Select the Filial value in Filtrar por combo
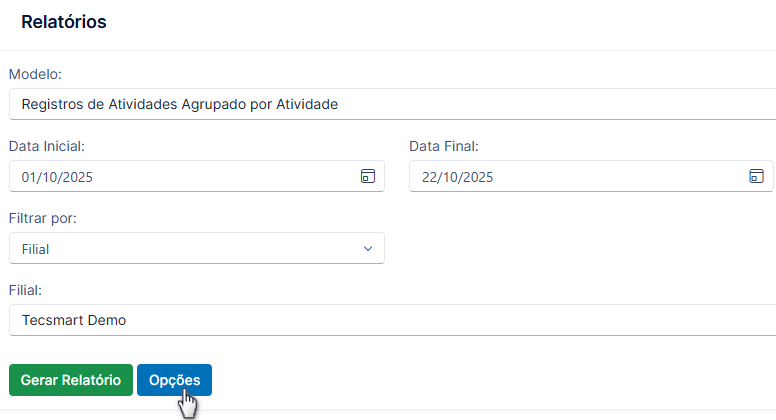 (x=196, y=248)
